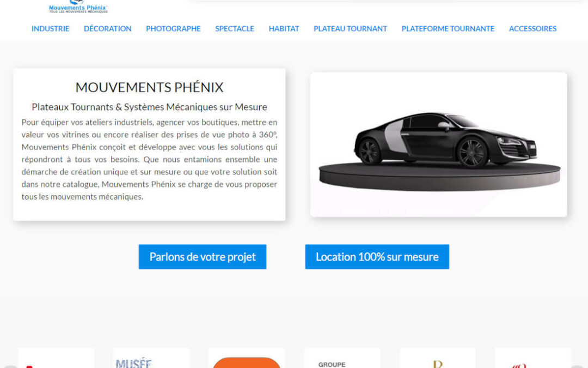588x368 pixels.
Task: Click the MOUVEMENTS PHÉNIX heading
Action: point(149,87)
